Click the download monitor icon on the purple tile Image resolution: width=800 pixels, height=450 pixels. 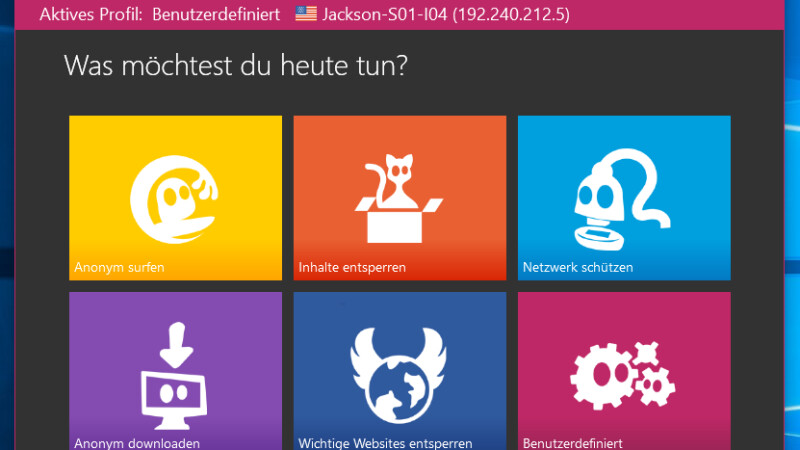[x=174, y=376]
